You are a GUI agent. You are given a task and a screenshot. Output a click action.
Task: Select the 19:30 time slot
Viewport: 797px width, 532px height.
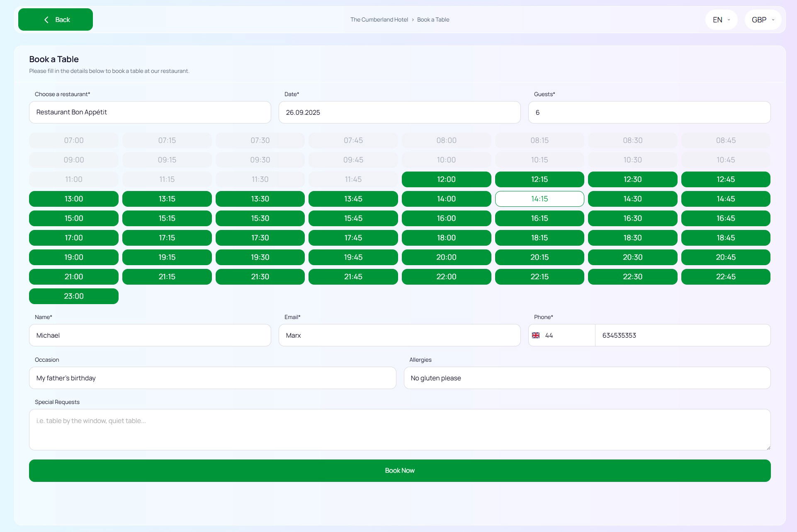[x=260, y=257]
